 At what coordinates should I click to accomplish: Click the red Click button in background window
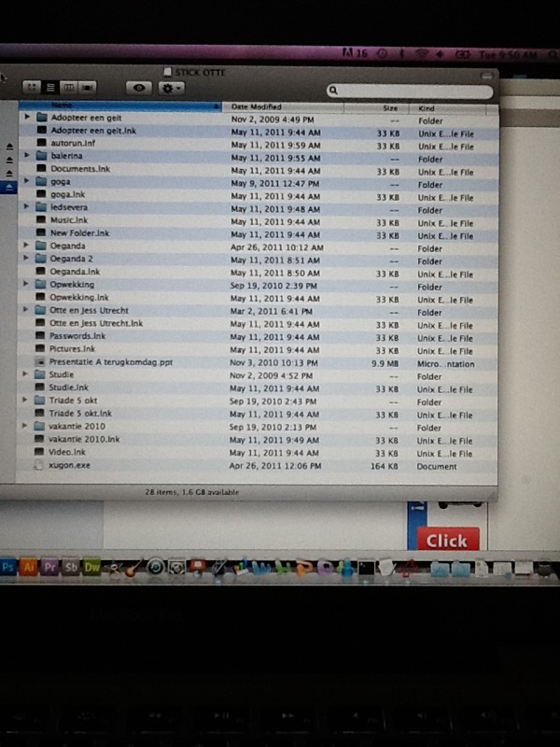(448, 541)
